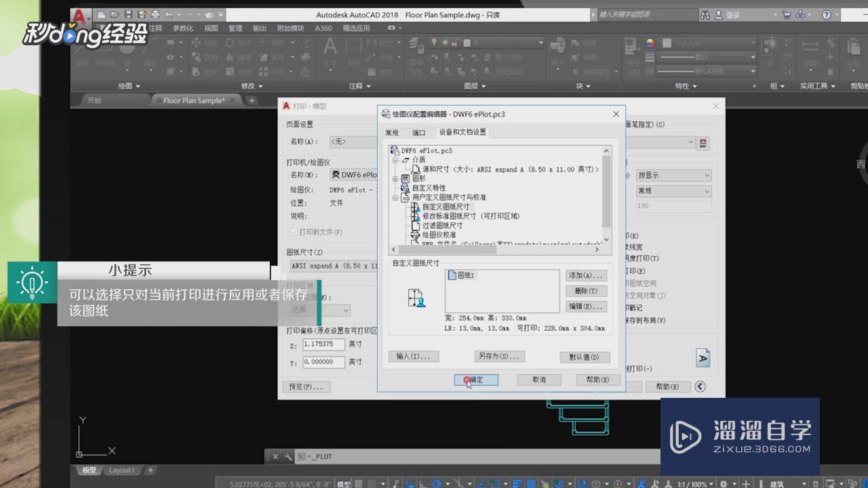This screenshot has height=488, width=868.
Task: Open the 精选应用 ribbon tab
Action: click(x=357, y=28)
